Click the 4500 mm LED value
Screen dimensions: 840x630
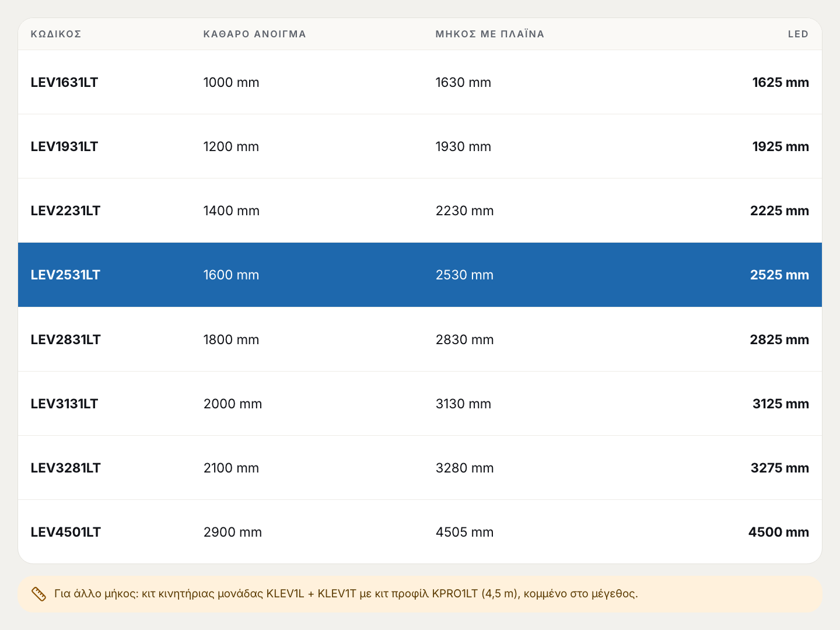tap(779, 532)
